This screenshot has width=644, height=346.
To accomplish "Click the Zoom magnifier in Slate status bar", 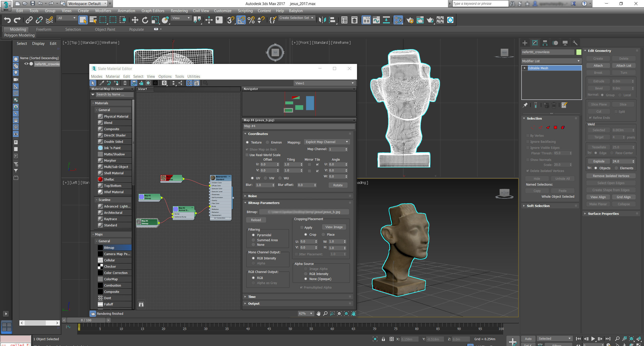I will (325, 314).
